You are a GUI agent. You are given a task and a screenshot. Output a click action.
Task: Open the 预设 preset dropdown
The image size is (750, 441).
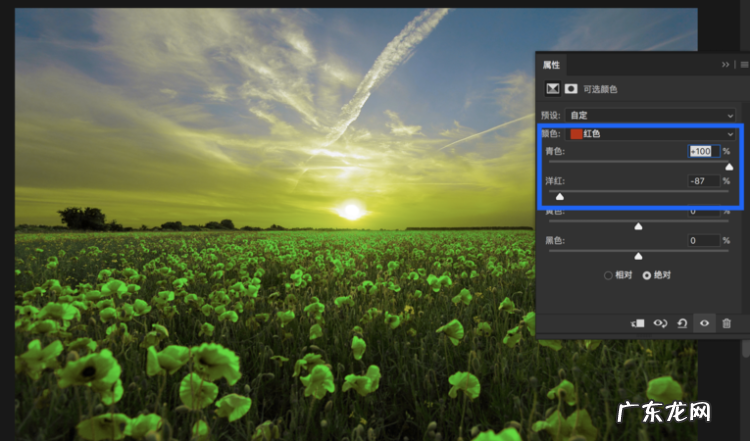click(x=650, y=115)
